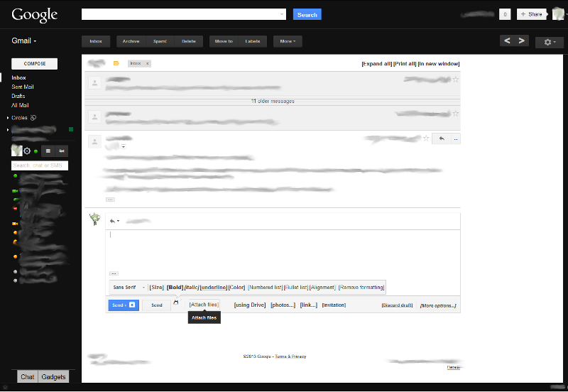
Task: Click the blue Search button
Action: (307, 14)
